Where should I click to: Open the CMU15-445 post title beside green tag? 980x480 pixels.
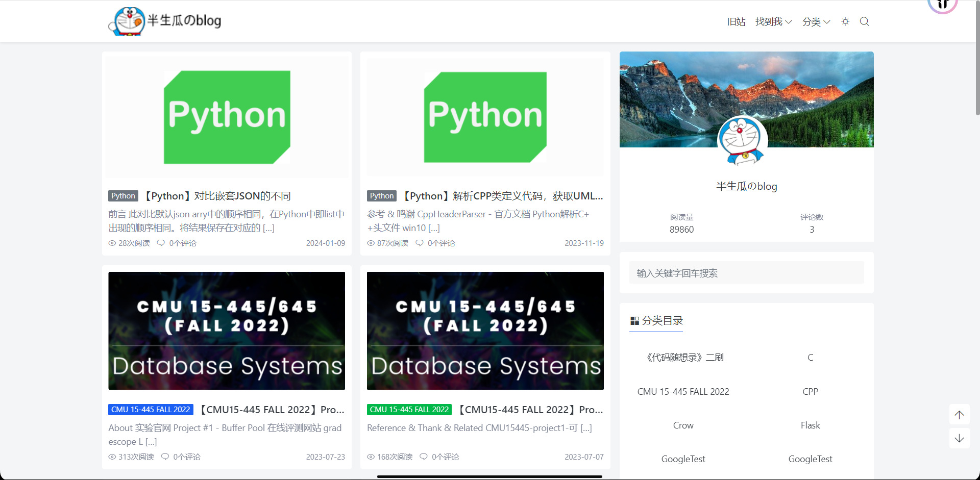pos(530,410)
